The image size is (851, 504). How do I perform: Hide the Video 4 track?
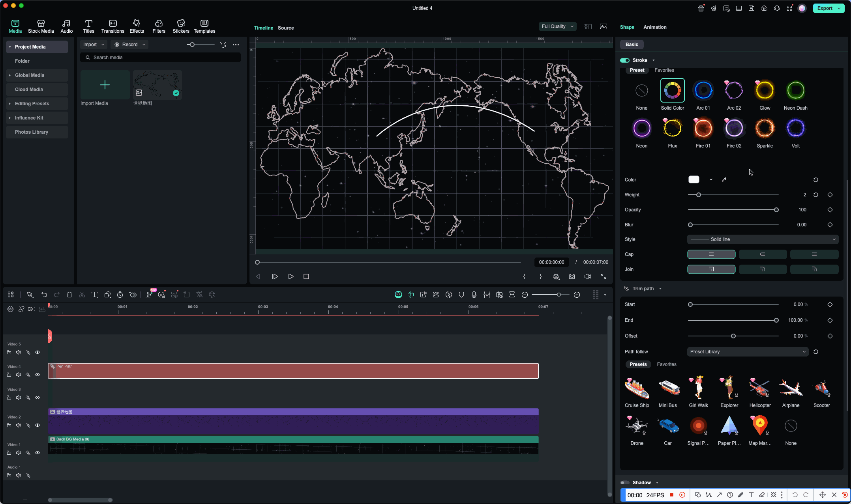pyautogui.click(x=37, y=375)
